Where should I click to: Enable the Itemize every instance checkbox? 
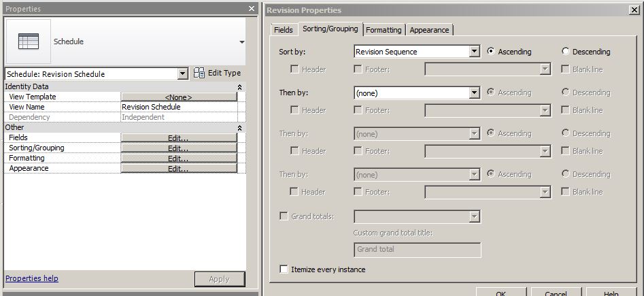tap(284, 269)
